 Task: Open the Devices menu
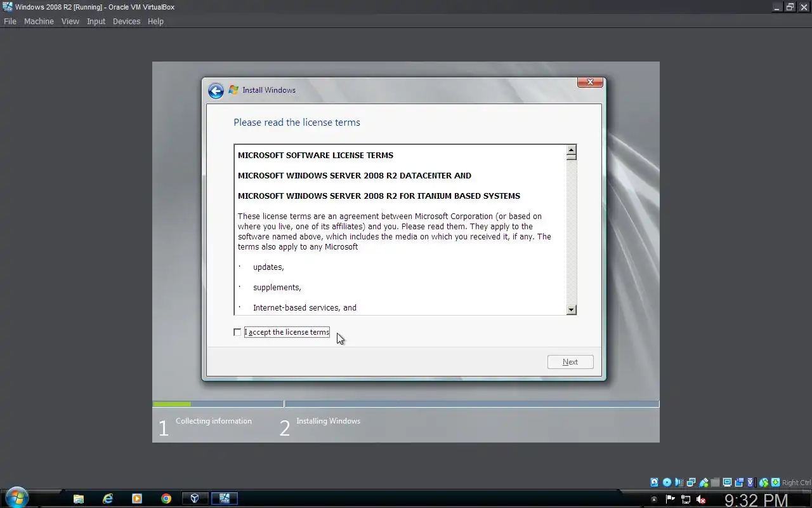(x=126, y=21)
